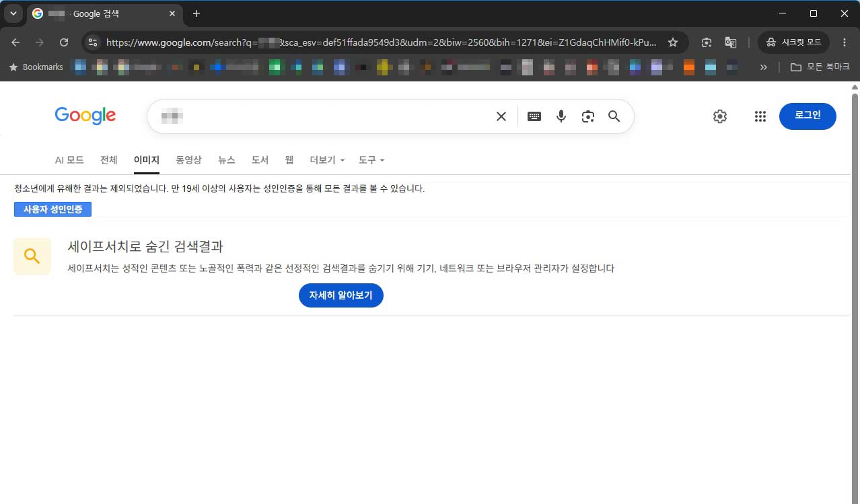View site information icon in address bar
This screenshot has height=504, width=860.
[94, 42]
